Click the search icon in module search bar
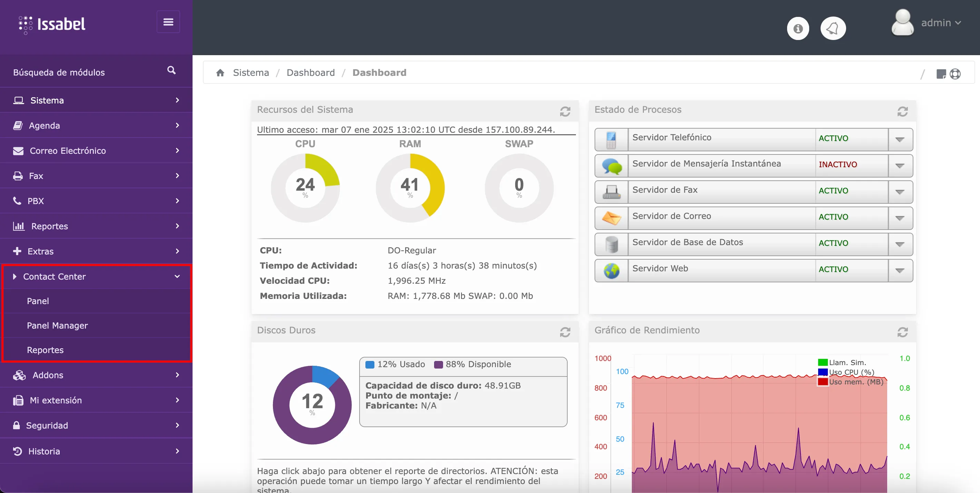This screenshot has height=493, width=980. tap(171, 70)
